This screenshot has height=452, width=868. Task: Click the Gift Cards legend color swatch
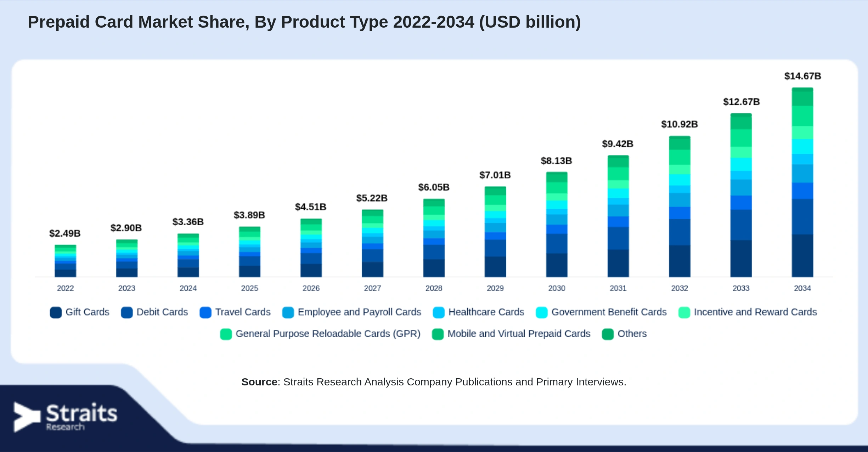pyautogui.click(x=56, y=312)
